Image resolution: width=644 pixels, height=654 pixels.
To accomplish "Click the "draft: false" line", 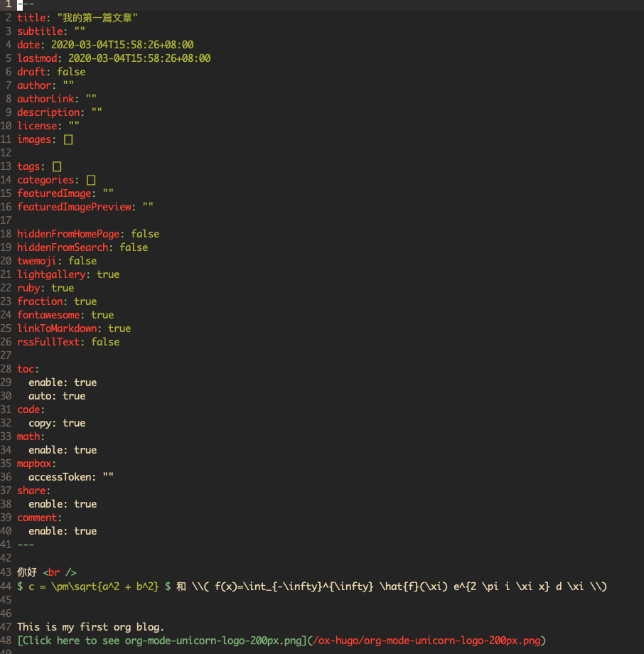I will tap(51, 72).
